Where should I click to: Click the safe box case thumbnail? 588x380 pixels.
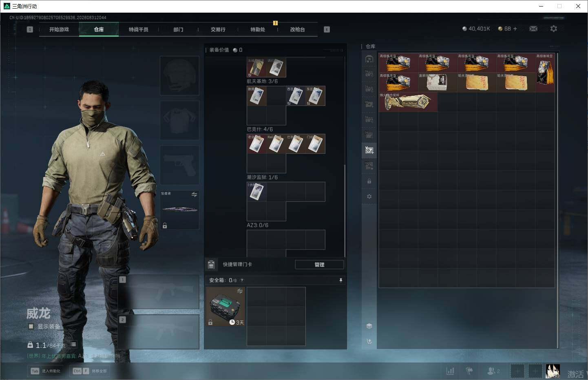[225, 306]
